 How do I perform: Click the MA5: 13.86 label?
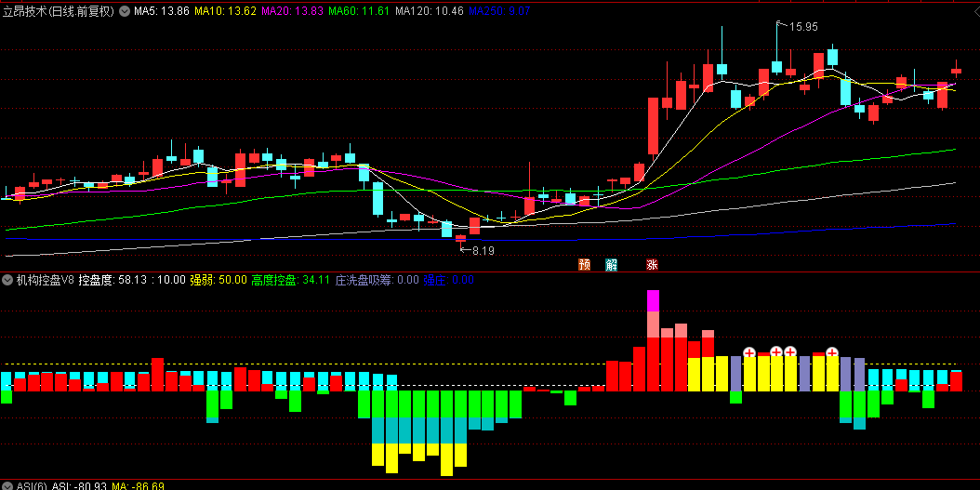tap(161, 10)
